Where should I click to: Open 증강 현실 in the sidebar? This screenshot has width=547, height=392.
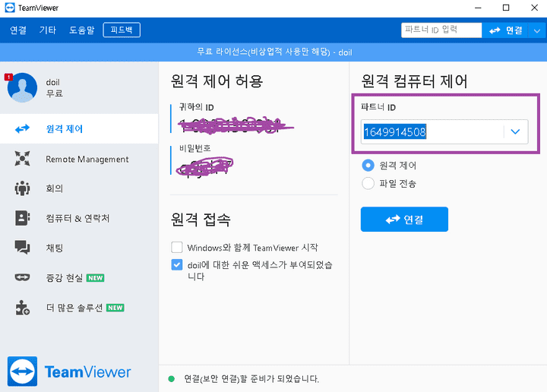coord(79,277)
